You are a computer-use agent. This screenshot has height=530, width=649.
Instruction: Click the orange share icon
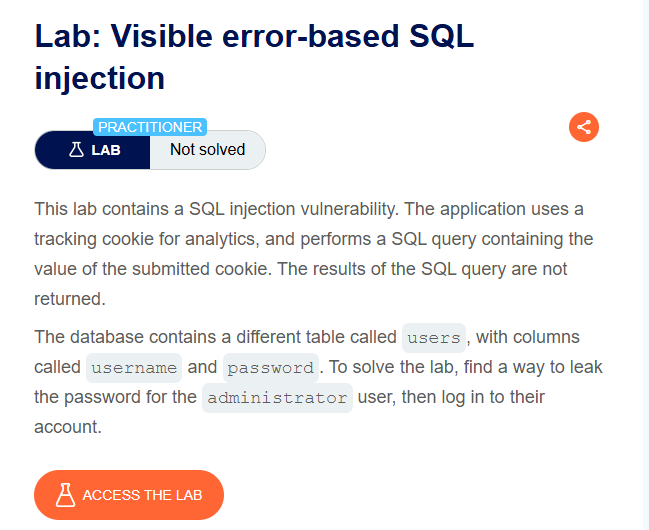click(584, 127)
